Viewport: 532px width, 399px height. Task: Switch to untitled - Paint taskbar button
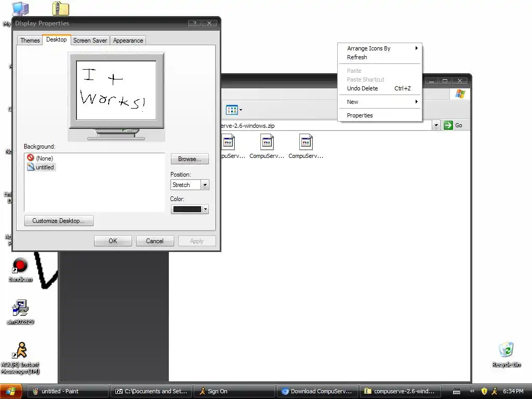pos(68,391)
